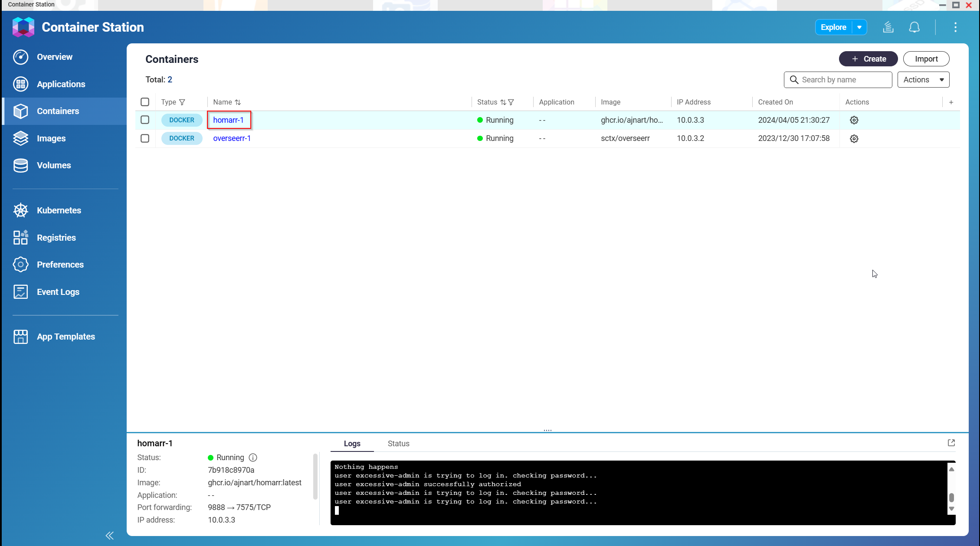Open the Explore dropdown arrow
This screenshot has height=546, width=980.
coord(859,27)
